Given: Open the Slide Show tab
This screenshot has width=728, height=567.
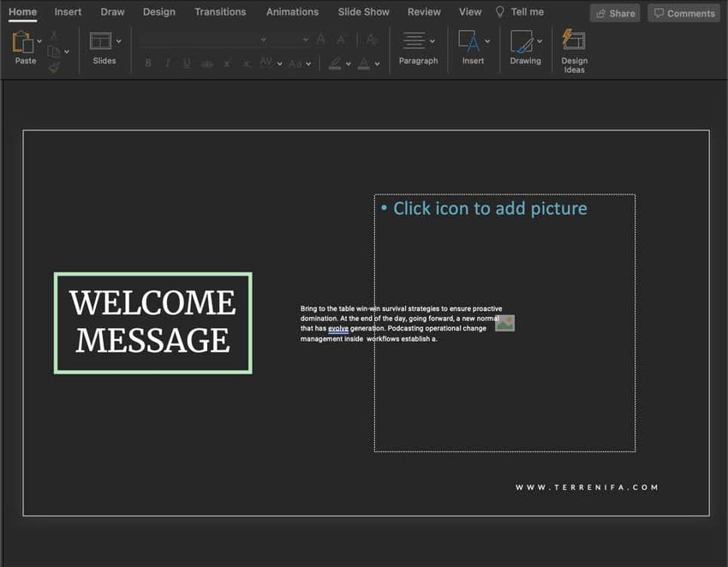Looking at the screenshot, I should click(363, 12).
